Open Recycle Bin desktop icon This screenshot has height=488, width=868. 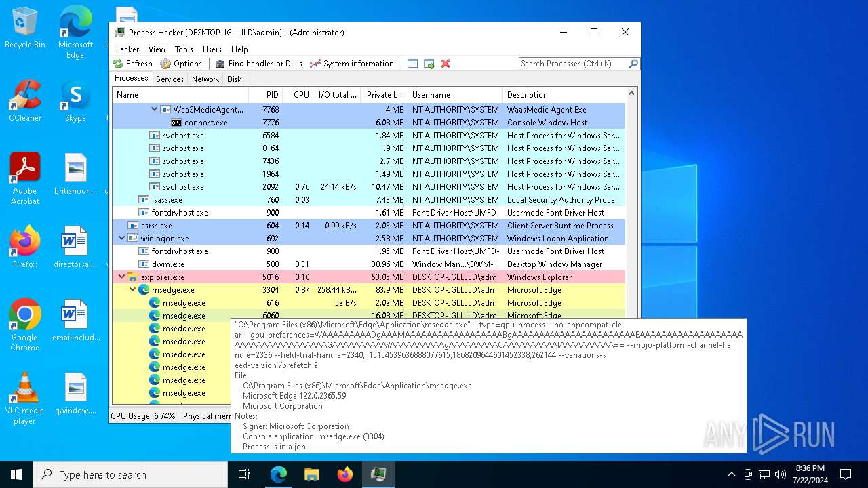point(25,28)
